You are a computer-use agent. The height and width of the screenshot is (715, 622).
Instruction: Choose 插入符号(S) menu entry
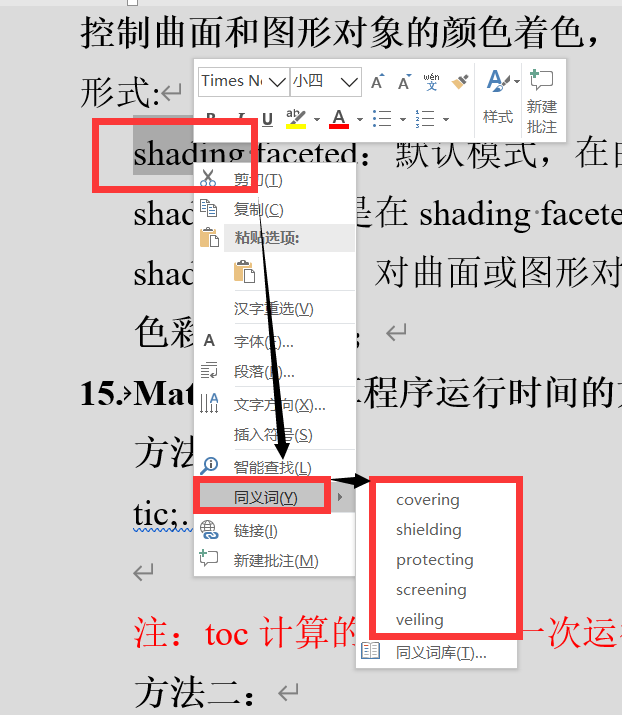pos(274,435)
